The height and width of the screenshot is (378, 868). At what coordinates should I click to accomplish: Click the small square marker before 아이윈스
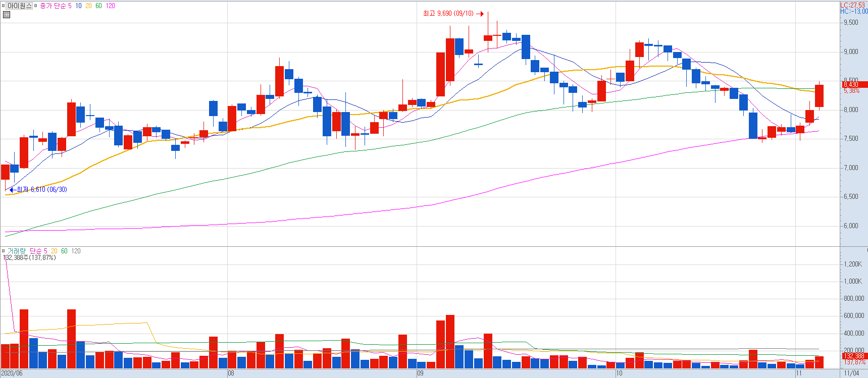(x=3, y=6)
